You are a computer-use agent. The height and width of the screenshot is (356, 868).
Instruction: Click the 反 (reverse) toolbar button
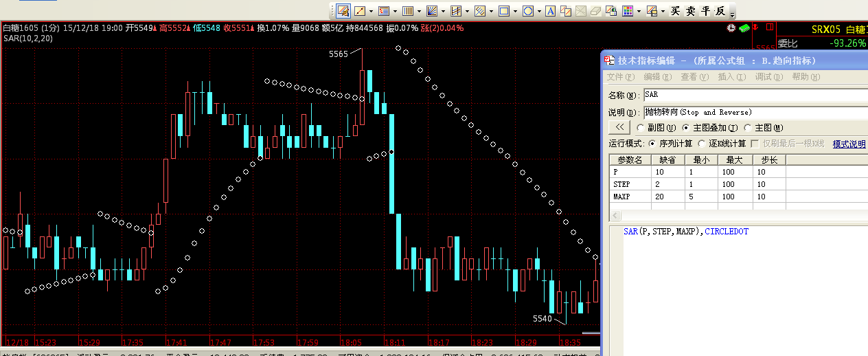click(720, 11)
